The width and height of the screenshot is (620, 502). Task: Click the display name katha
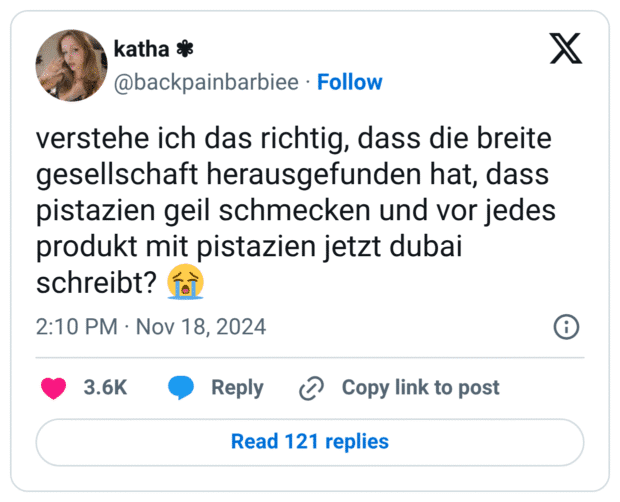point(143,49)
